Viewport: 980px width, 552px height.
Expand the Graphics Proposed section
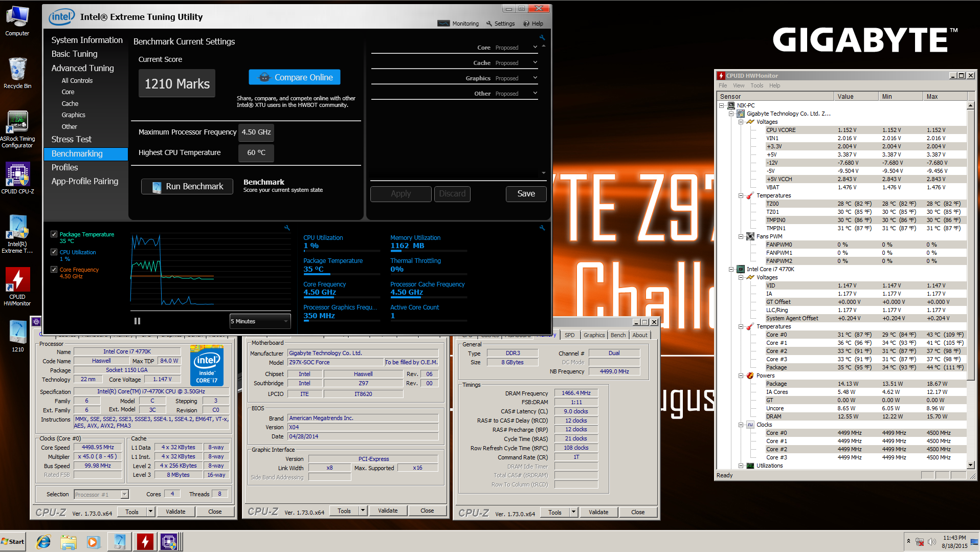click(x=535, y=78)
